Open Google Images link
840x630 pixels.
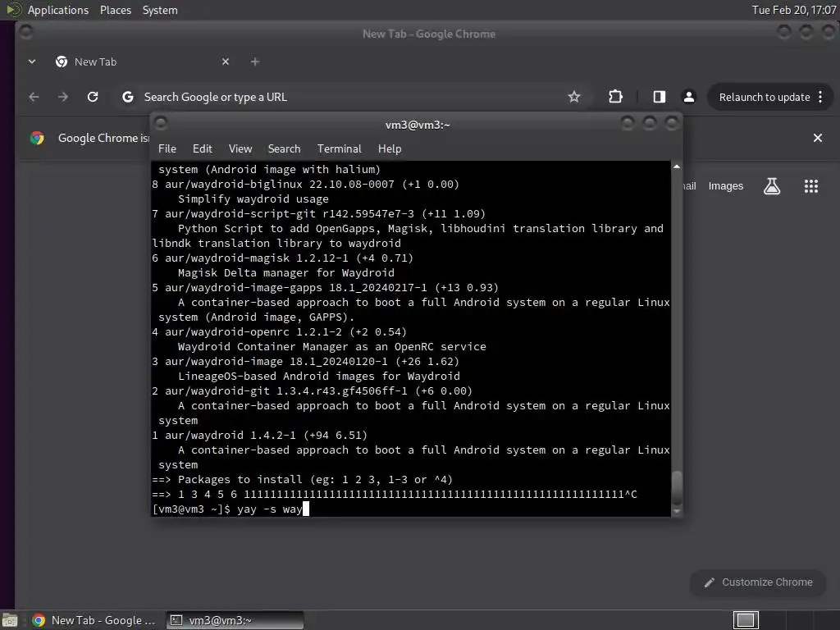click(x=726, y=186)
